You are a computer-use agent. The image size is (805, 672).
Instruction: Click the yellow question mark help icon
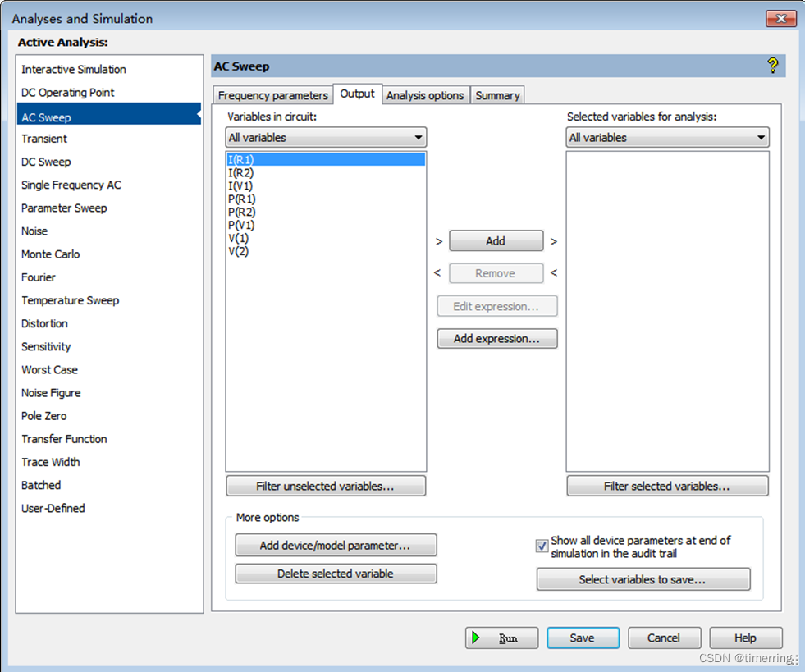pyautogui.click(x=772, y=66)
